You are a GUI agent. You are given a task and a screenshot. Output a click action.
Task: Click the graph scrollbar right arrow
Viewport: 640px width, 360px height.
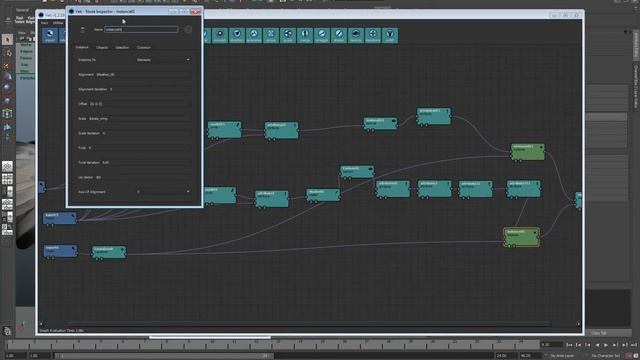[x=578, y=324]
